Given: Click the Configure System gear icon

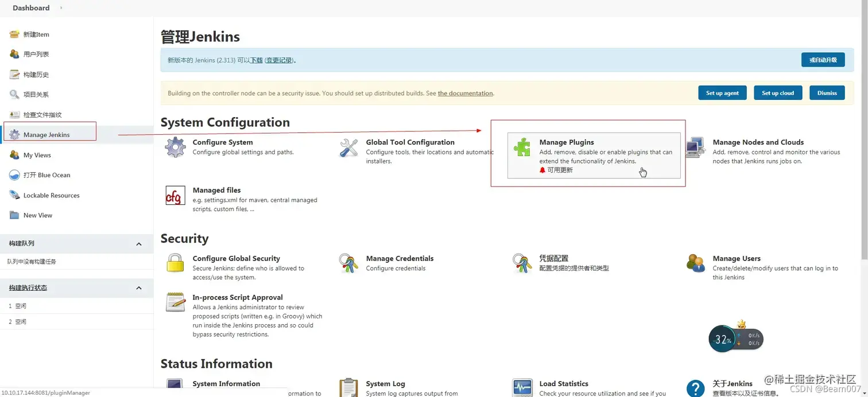Looking at the screenshot, I should click(x=175, y=147).
